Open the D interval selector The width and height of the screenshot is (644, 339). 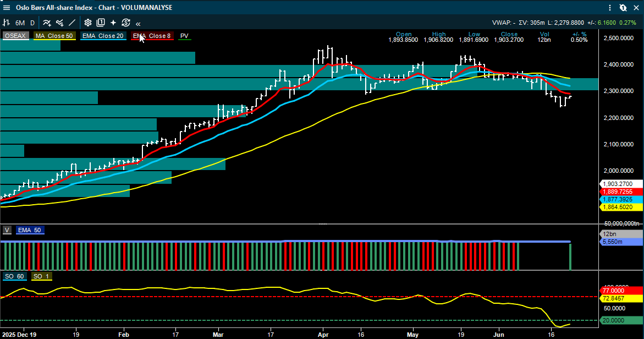coord(32,23)
